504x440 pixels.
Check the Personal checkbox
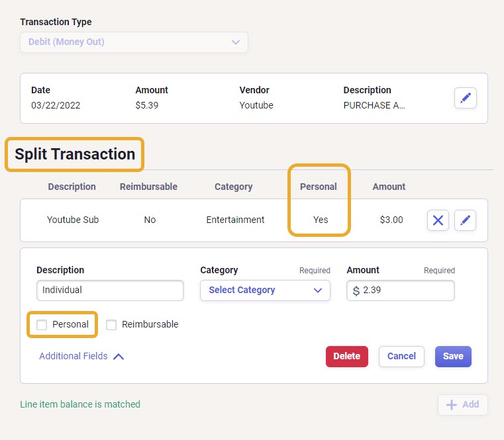click(42, 325)
